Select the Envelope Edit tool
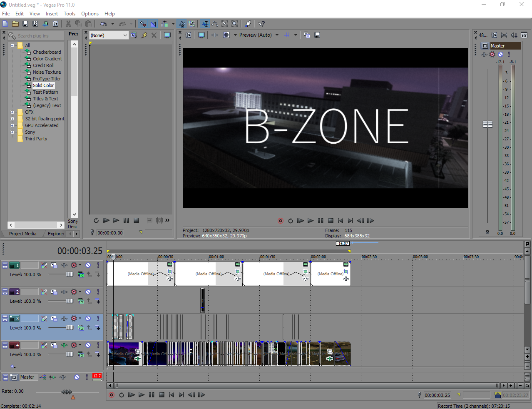Viewport: 532px width, 409px height. pos(215,24)
